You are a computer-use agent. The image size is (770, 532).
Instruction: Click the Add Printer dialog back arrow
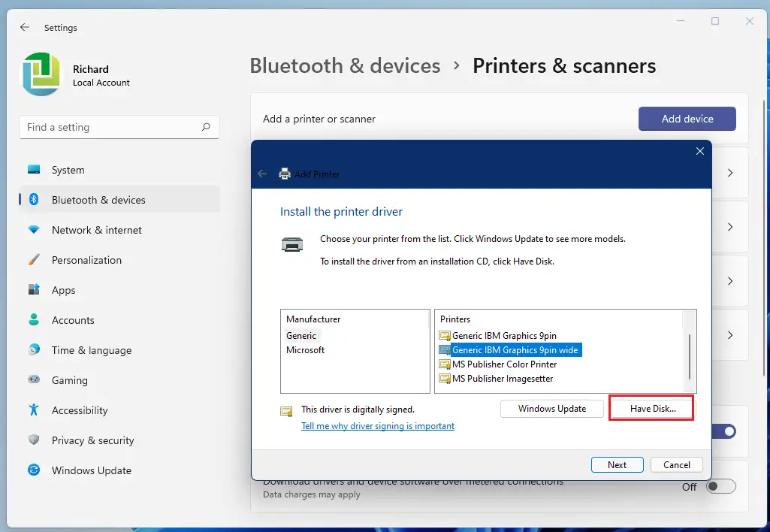tap(262, 174)
